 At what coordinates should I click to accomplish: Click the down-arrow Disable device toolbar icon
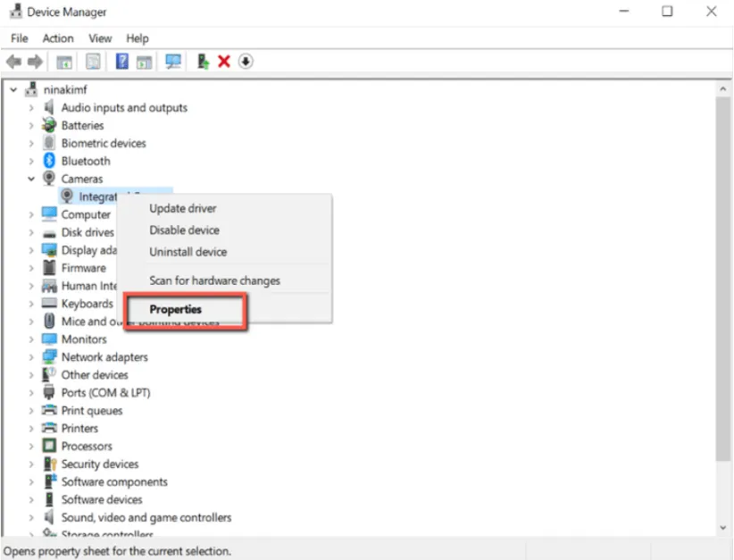pyautogui.click(x=246, y=62)
